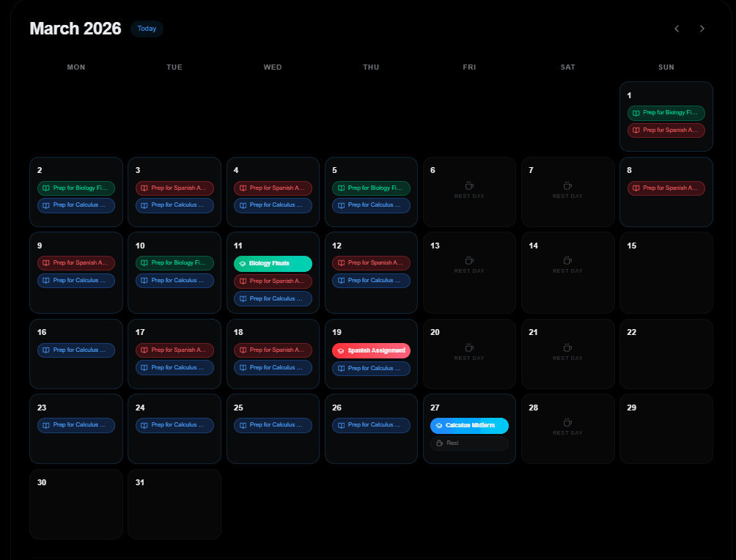Open the Calculus Midterm event on March 27
The width and height of the screenshot is (736, 560).
click(x=469, y=425)
